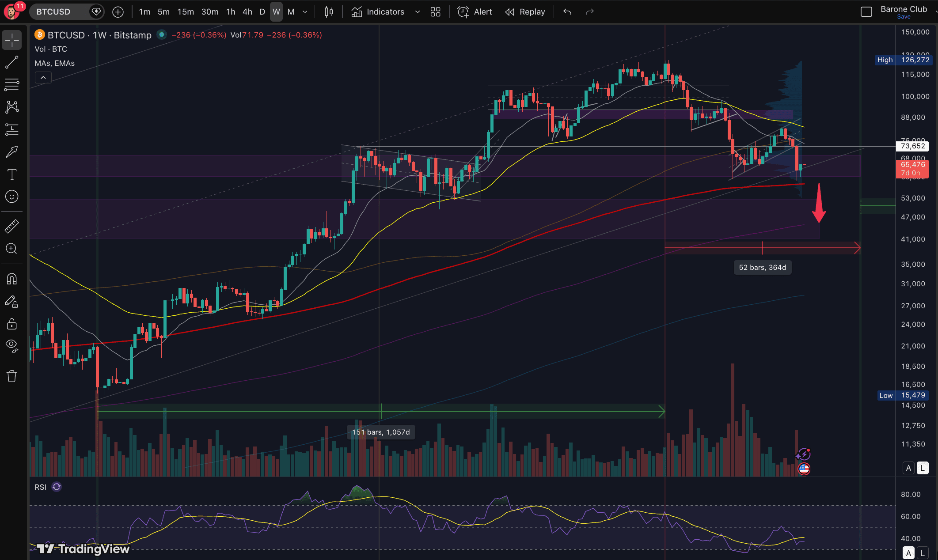Select the 52 bars, 364d date range label
The width and height of the screenshot is (938, 560).
click(x=763, y=267)
